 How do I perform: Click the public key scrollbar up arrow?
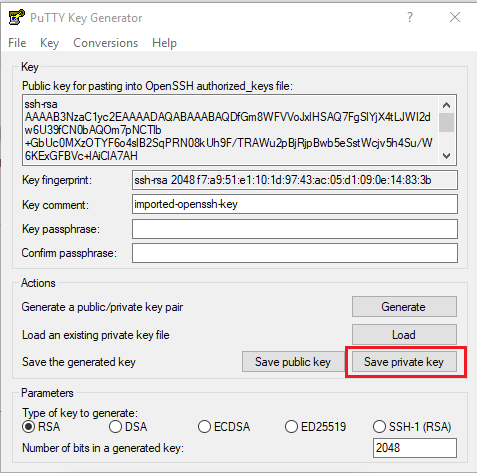(446, 105)
